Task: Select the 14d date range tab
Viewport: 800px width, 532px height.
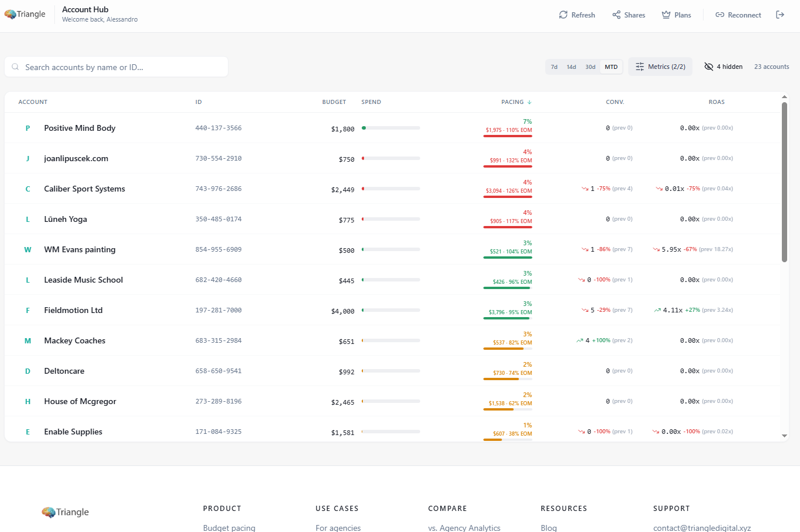Action: pos(572,67)
